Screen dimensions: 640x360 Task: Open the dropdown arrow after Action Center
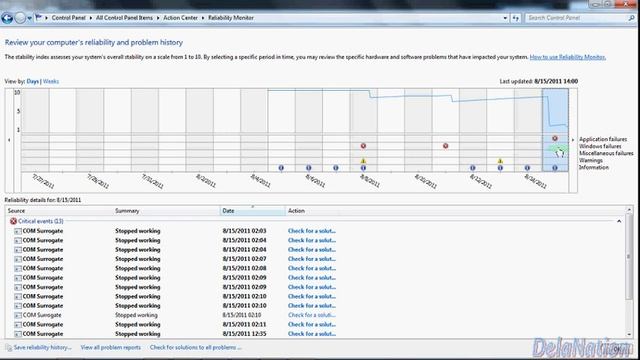pyautogui.click(x=203, y=18)
